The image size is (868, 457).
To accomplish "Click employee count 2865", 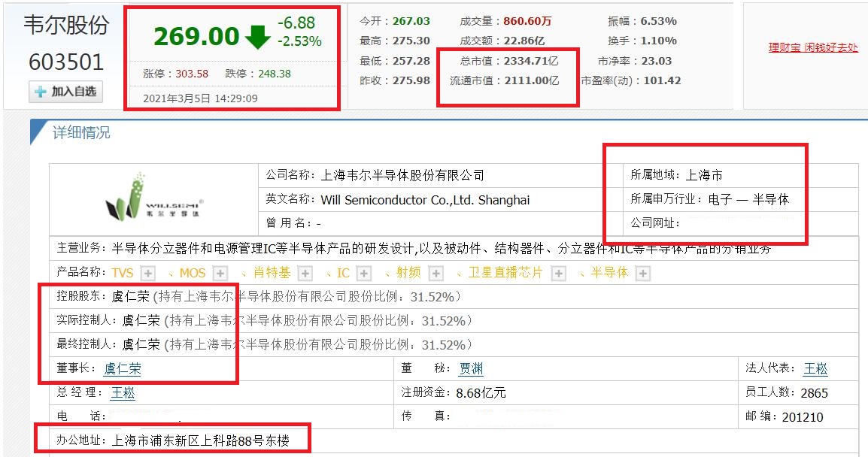I will pos(815,393).
